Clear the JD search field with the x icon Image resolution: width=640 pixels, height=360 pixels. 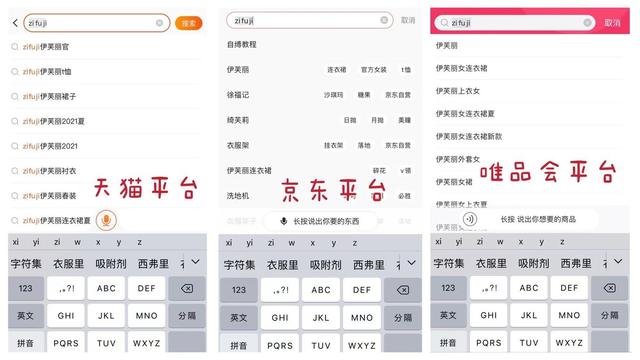pos(384,20)
